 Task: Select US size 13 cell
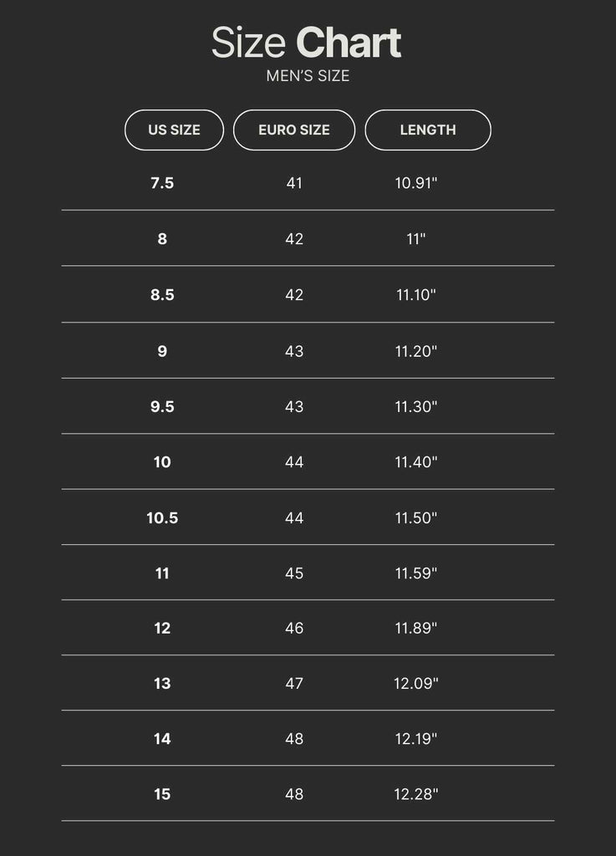pyautogui.click(x=162, y=683)
